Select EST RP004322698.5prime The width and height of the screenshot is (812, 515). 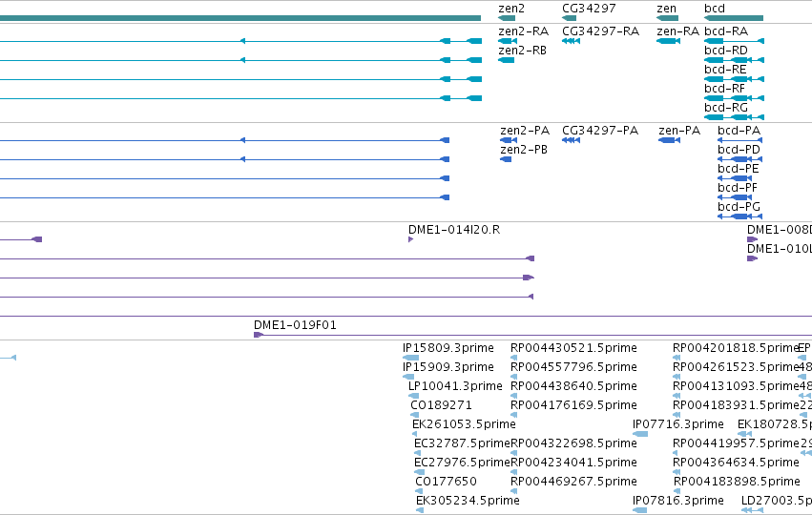point(573,444)
